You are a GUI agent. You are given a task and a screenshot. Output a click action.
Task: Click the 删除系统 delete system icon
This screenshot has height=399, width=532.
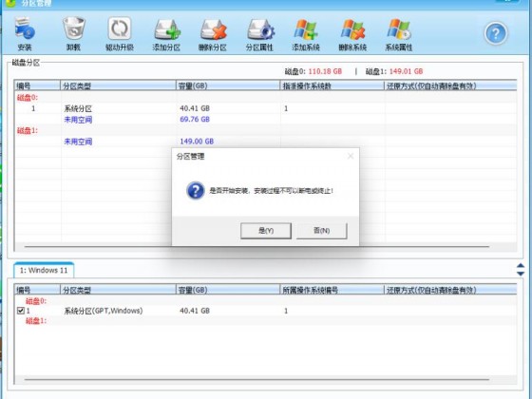[x=352, y=34]
